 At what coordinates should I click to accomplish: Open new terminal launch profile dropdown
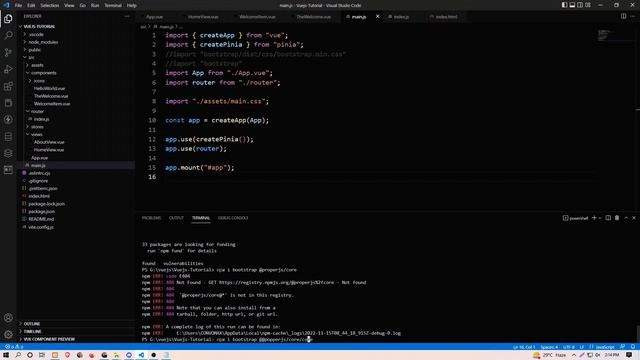[x=600, y=218]
